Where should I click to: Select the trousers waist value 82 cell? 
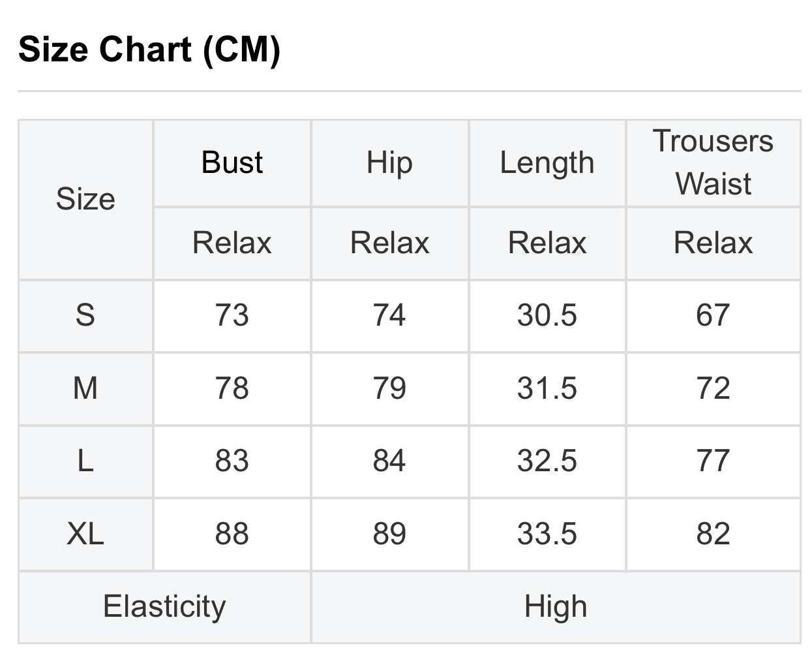(x=713, y=535)
